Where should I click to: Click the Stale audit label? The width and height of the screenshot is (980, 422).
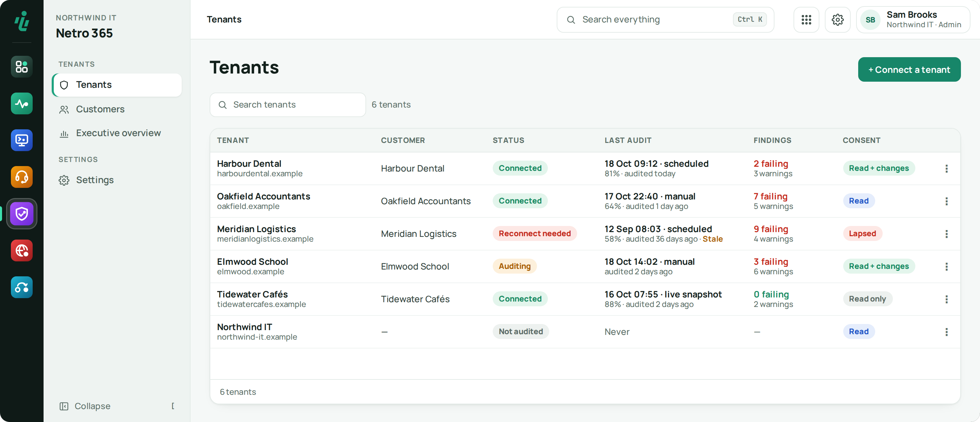click(x=712, y=239)
